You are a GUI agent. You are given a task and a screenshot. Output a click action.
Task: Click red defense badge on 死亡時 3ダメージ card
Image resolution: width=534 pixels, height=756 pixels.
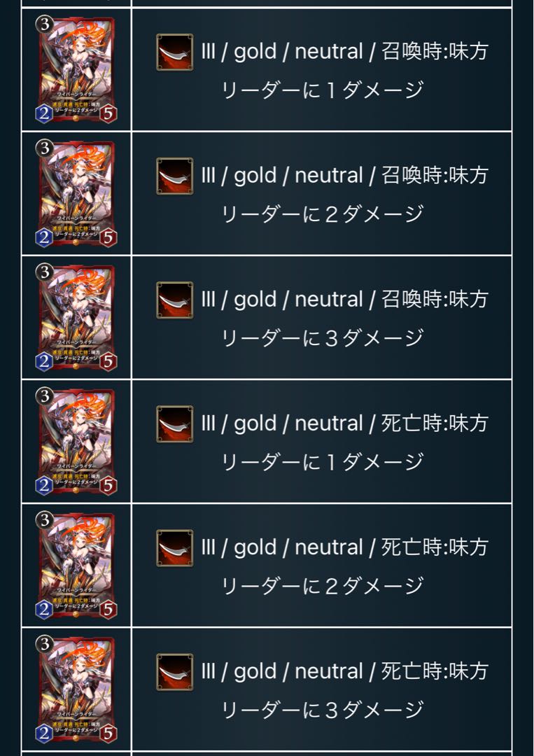pos(108,734)
